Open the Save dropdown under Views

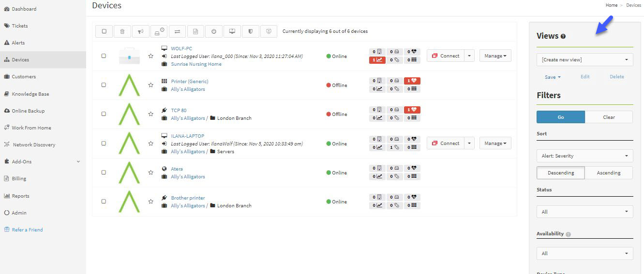[x=553, y=77]
